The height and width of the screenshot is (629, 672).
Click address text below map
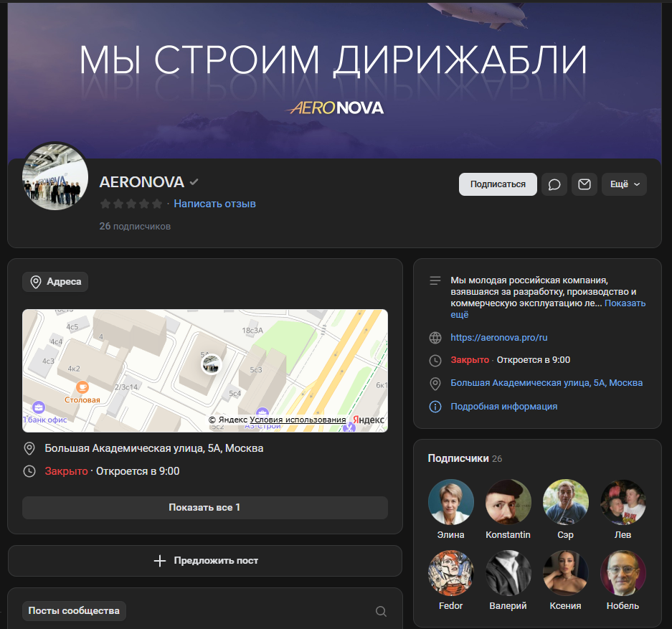(154, 448)
